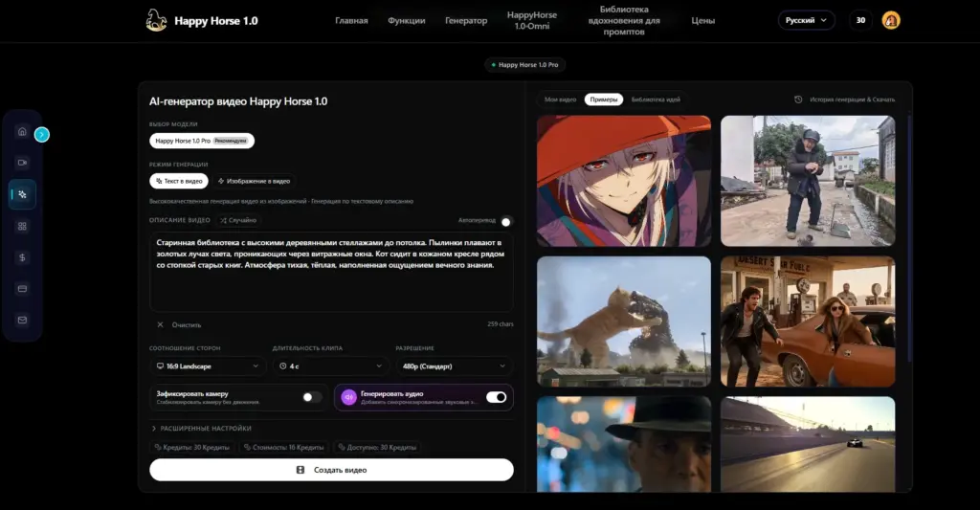Click the Happy Horse 1.0 Pro top badge

pyautogui.click(x=525, y=64)
